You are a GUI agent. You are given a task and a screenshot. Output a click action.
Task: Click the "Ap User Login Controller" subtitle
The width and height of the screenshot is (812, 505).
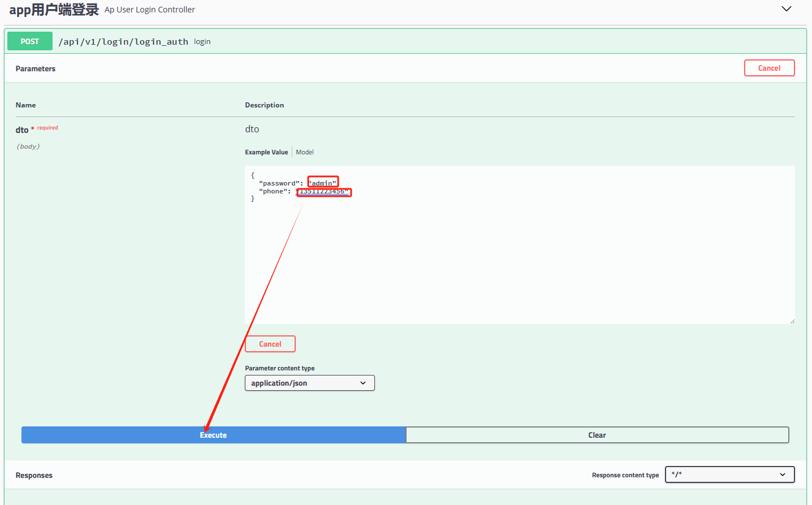[150, 10]
